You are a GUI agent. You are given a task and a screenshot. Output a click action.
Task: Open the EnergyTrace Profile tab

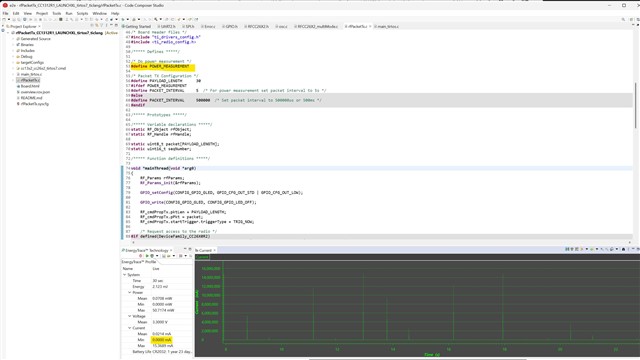pos(139,262)
